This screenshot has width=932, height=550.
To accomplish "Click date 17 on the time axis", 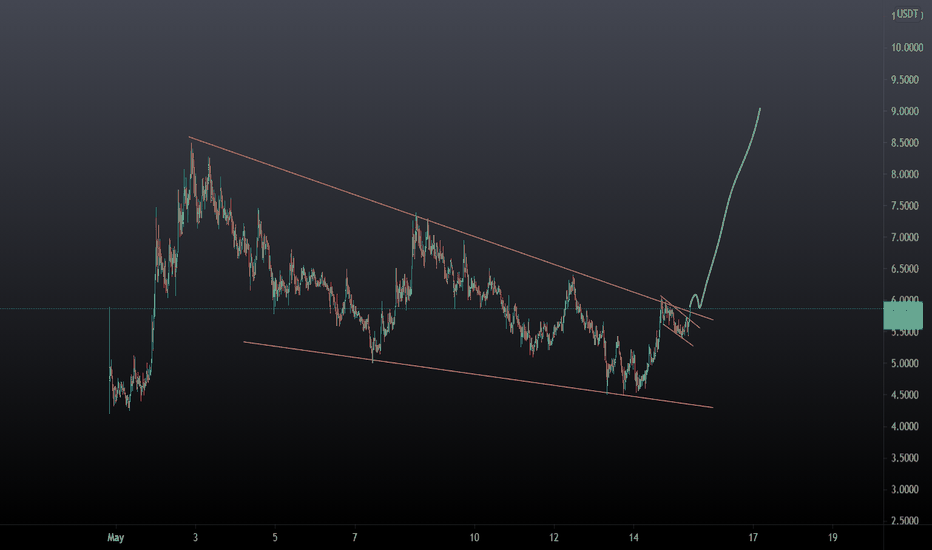I will pyautogui.click(x=753, y=538).
